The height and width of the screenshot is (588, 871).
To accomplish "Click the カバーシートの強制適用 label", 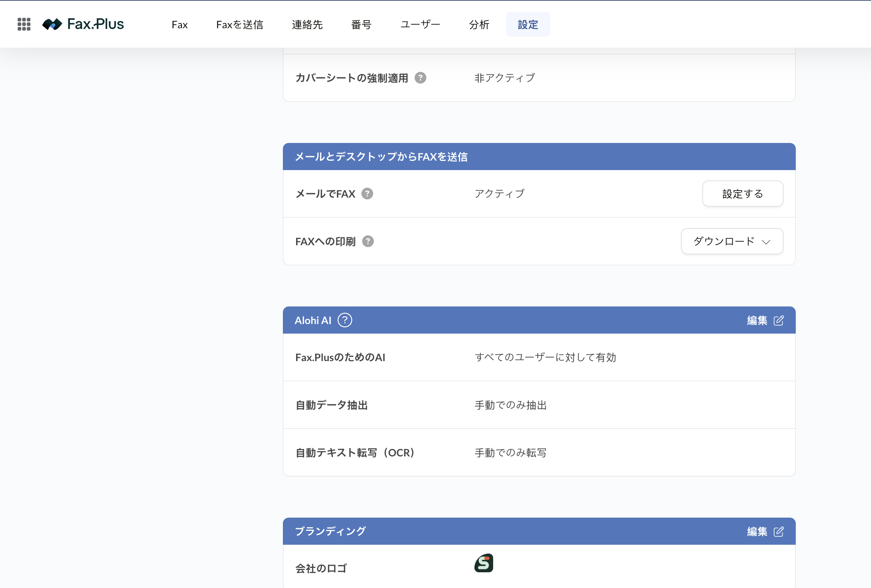I will pyautogui.click(x=352, y=78).
